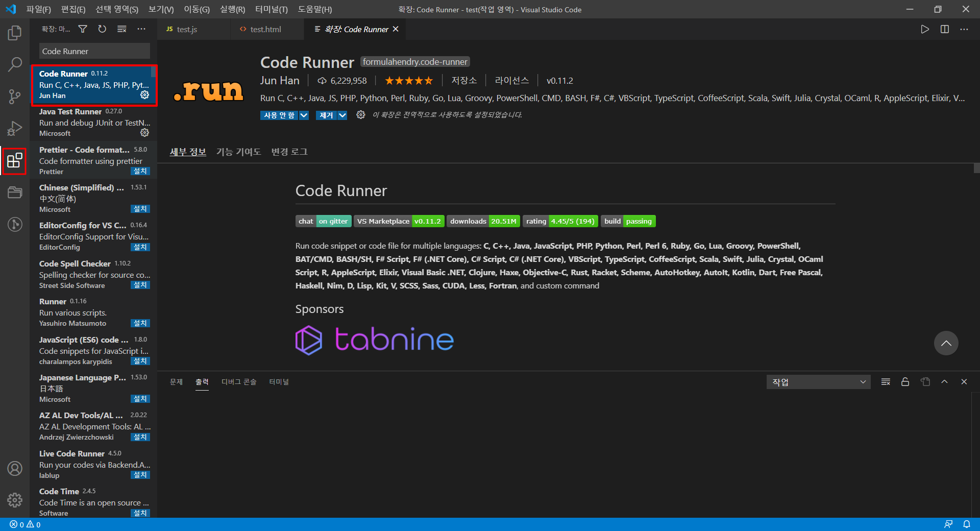Screen dimensions: 980x531
Task: Expand the Uninstall button dropdown arrow
Action: (342, 115)
